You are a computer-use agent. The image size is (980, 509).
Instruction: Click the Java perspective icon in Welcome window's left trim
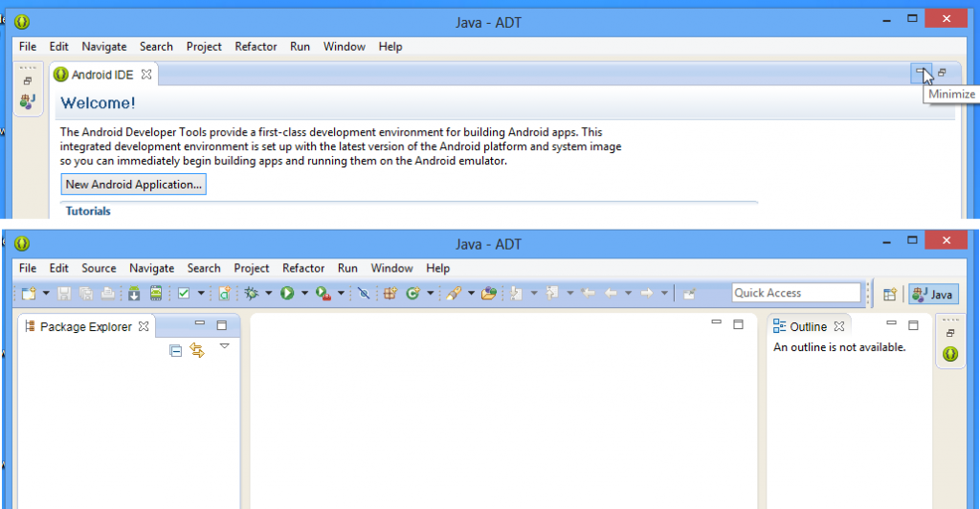click(x=28, y=100)
